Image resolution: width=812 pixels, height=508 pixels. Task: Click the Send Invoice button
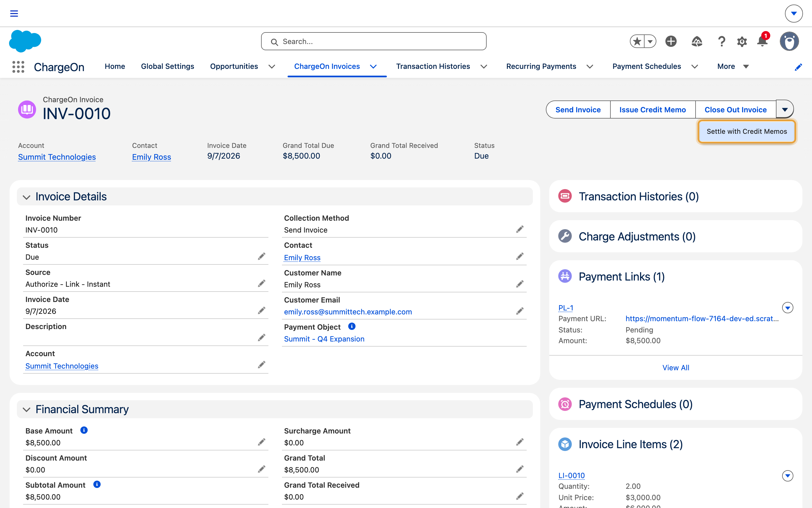tap(578, 110)
